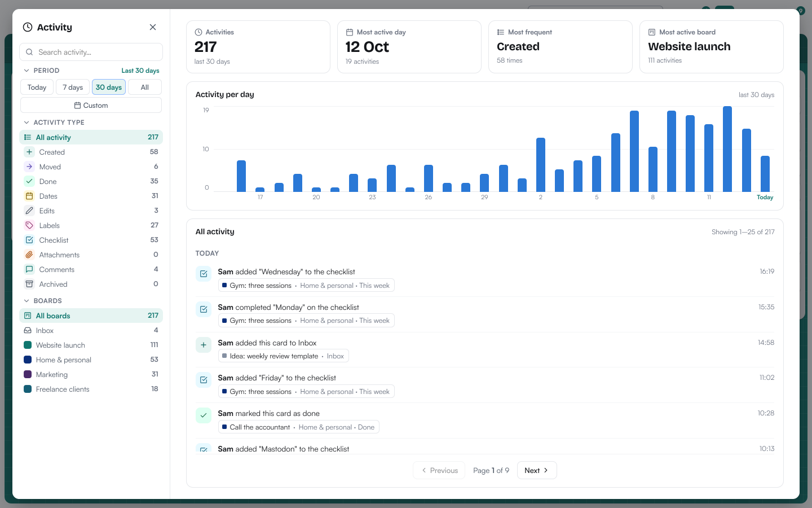Image resolution: width=812 pixels, height=508 pixels.
Task: Close the Activity panel
Action: pos(153,27)
